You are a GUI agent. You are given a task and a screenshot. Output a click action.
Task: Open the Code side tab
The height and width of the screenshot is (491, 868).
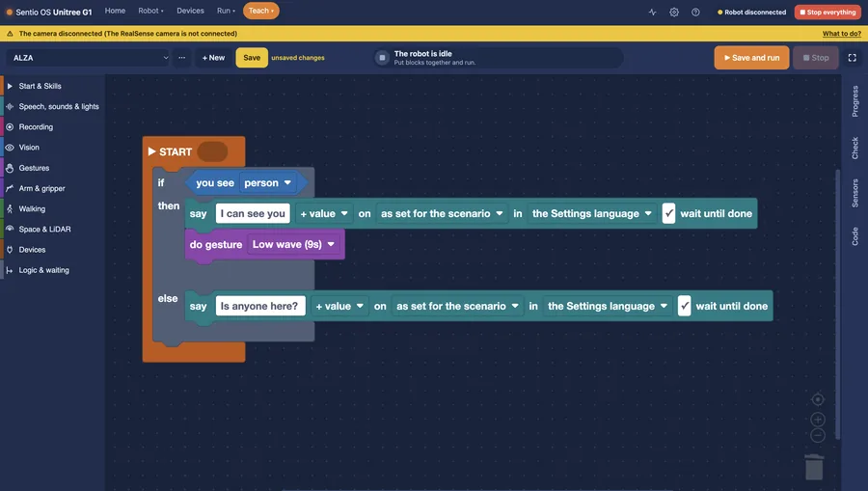pyautogui.click(x=854, y=236)
